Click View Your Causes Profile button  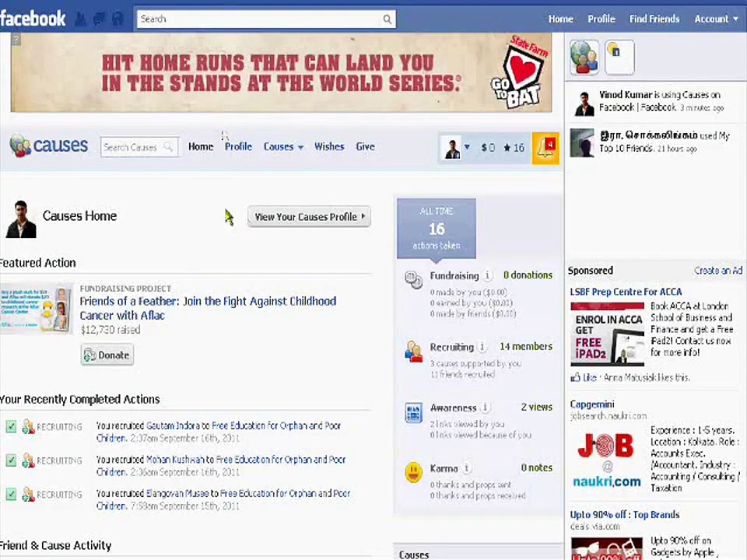[309, 217]
